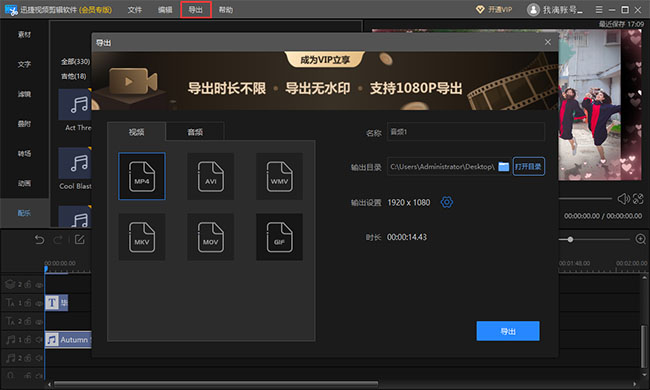The image size is (650, 390).
Task: Click the 00:00:14.43 duration value
Action: [x=407, y=237]
